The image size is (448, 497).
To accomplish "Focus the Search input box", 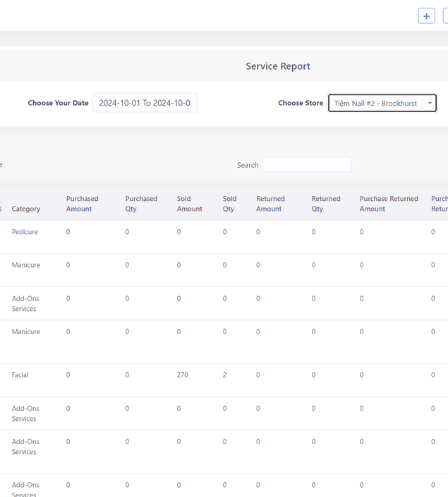I will [306, 165].
